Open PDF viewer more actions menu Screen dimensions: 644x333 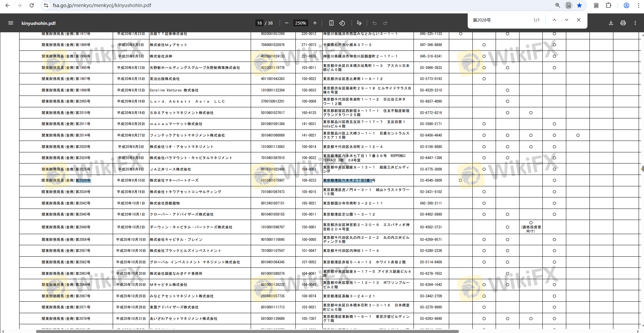click(x=635, y=23)
